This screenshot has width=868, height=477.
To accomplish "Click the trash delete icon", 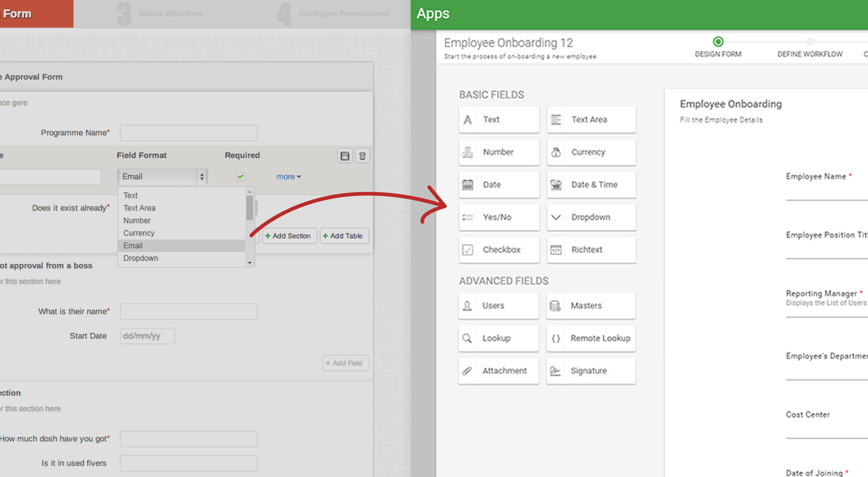I will pyautogui.click(x=362, y=156).
